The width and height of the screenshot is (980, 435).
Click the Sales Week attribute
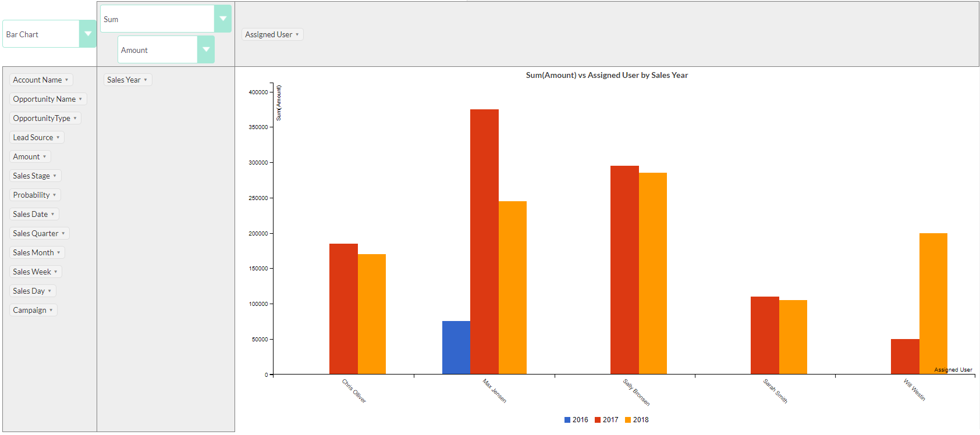(x=32, y=272)
